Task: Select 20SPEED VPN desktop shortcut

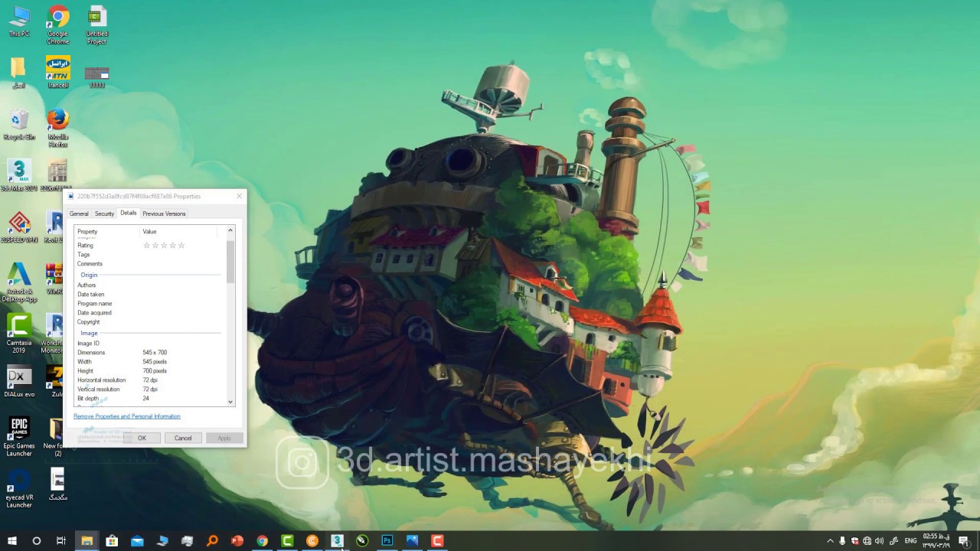Action: click(19, 227)
